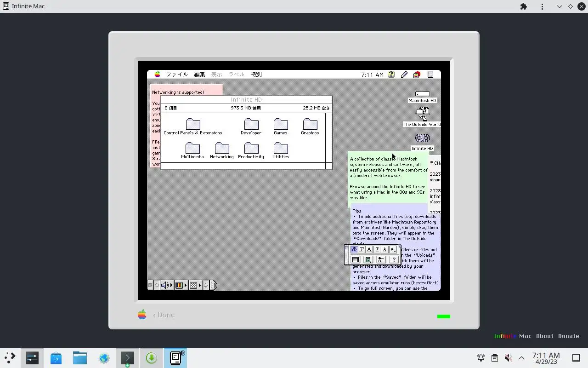The width and height of the screenshot is (588, 368).
Task: Expand color depth module arrow in Control Strip
Action: pos(186,285)
